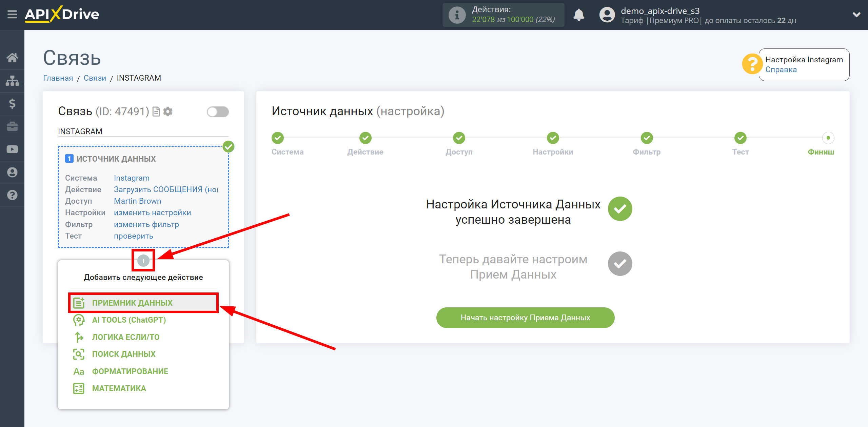This screenshot has width=868, height=427.
Task: Open the billing dollar sidebar icon
Action: pos(12,103)
